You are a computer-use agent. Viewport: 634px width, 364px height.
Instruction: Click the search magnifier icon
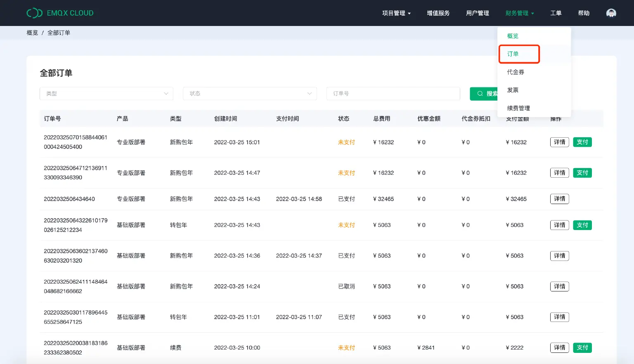(480, 94)
